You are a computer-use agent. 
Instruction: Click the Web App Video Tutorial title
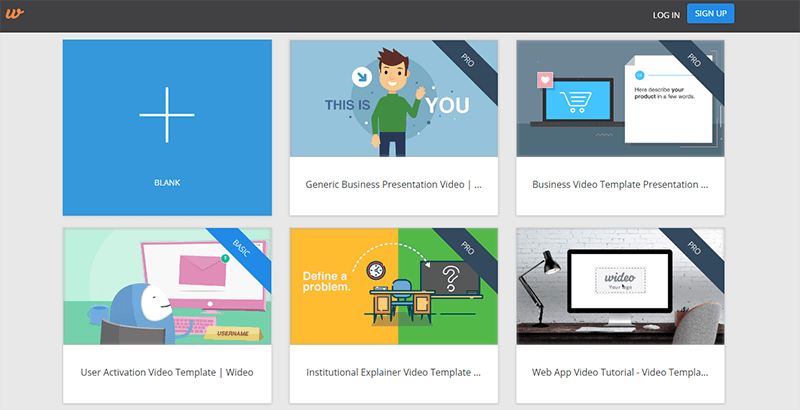click(620, 372)
